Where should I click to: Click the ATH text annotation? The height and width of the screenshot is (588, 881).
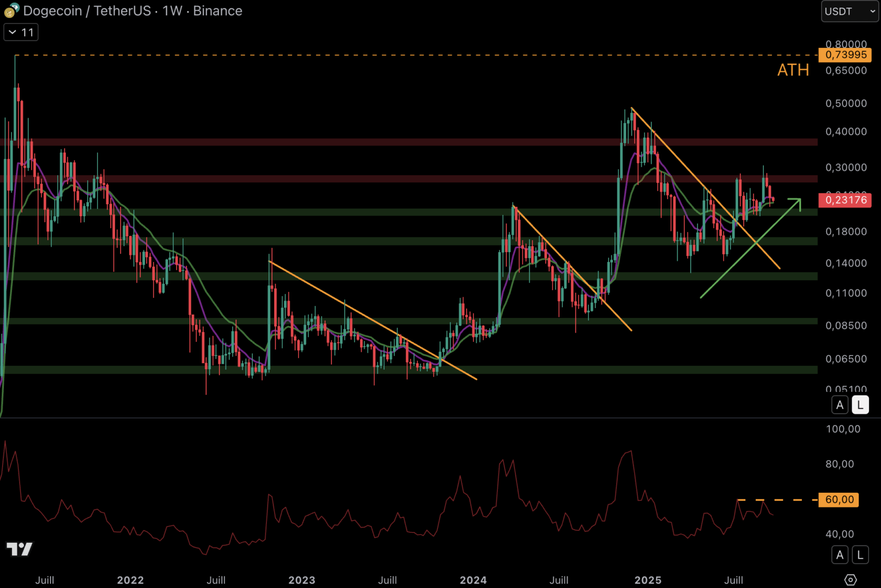pos(793,70)
